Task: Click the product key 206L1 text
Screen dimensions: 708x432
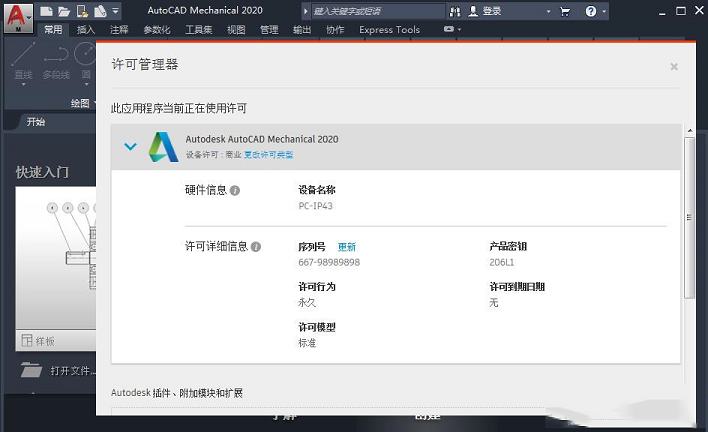Action: click(x=502, y=262)
